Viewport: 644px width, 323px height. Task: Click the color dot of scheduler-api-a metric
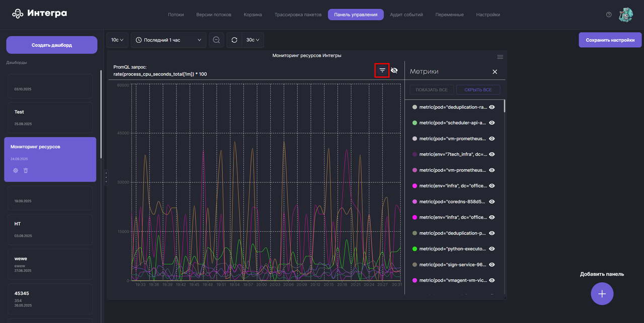point(415,122)
